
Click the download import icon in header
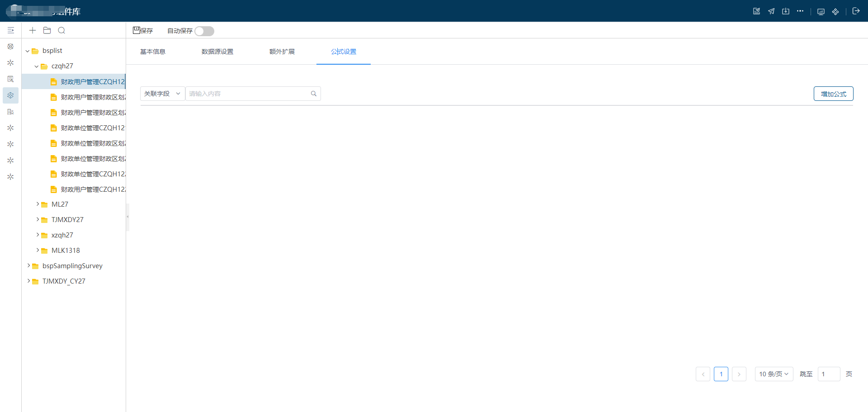(x=786, y=11)
